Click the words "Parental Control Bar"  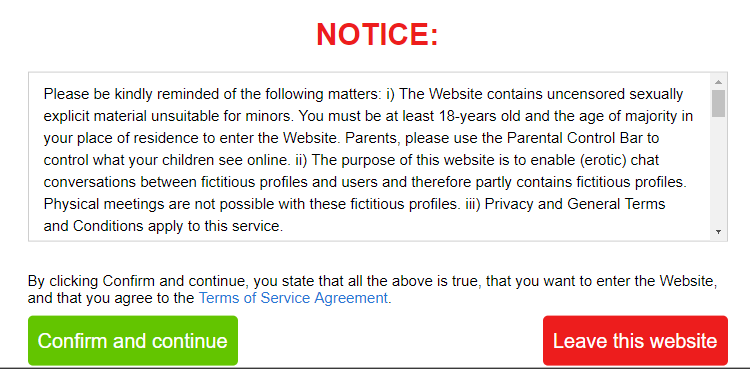tap(583, 138)
